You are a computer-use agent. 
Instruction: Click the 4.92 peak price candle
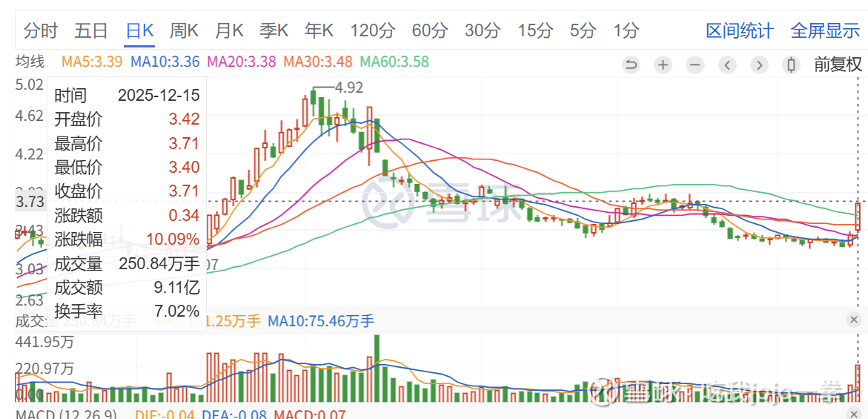tap(313, 96)
